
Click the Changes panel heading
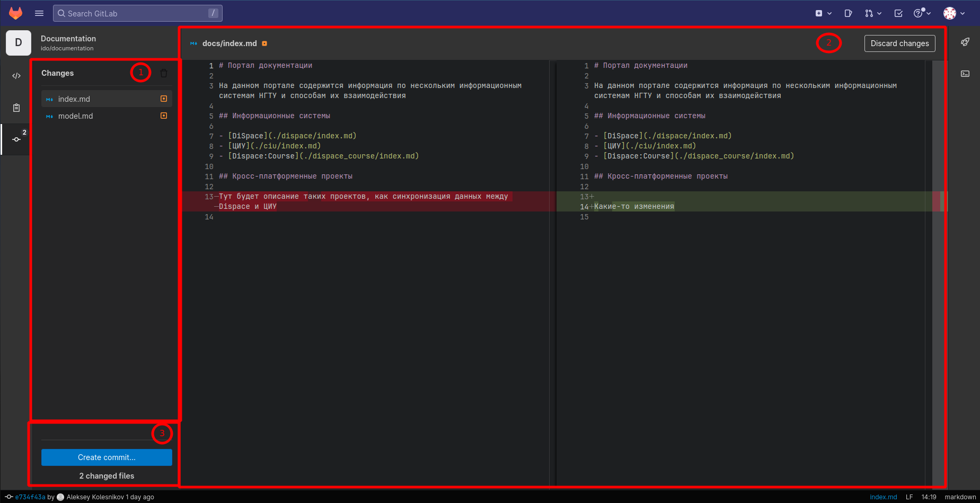[58, 73]
